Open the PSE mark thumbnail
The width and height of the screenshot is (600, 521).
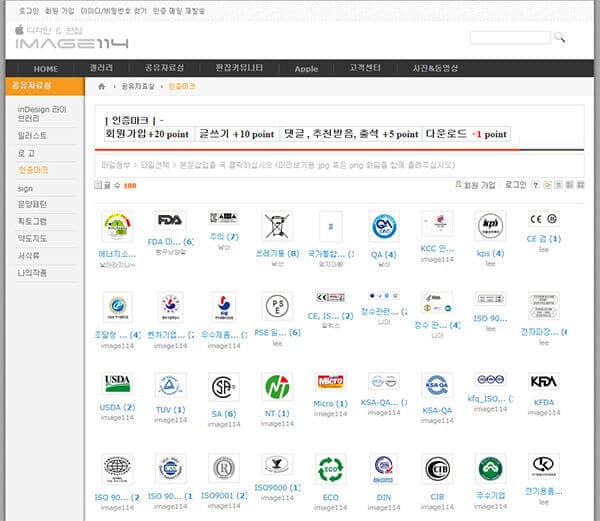tap(277, 306)
